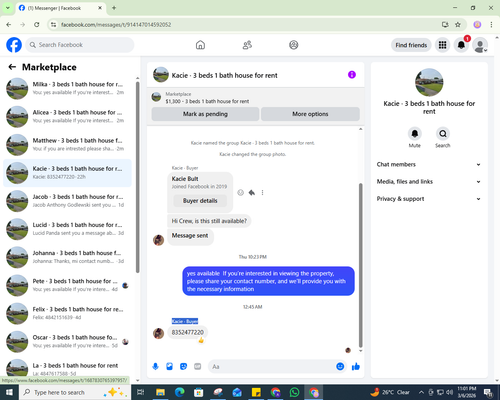This screenshot has height=400, width=500.
Task: Click the "Hi Crew, is this still available?" message
Action: pyautogui.click(x=209, y=221)
